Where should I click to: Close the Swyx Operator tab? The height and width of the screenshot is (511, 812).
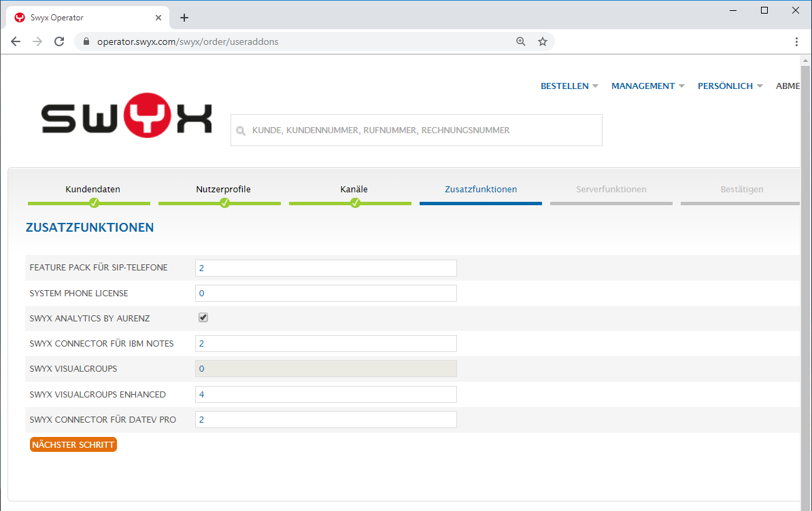159,18
